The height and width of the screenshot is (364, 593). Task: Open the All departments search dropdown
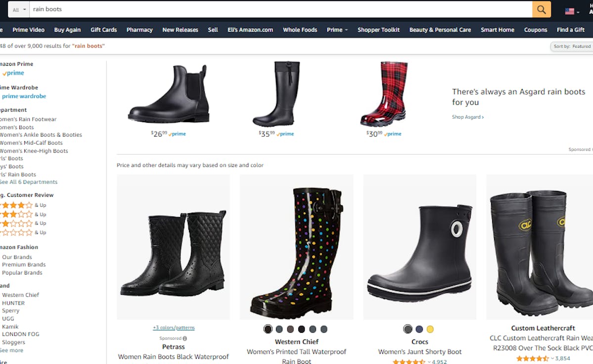[19, 9]
